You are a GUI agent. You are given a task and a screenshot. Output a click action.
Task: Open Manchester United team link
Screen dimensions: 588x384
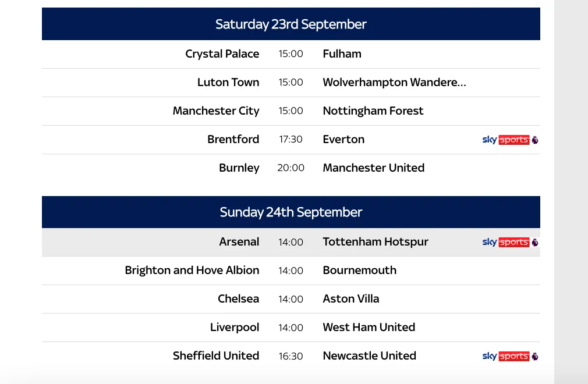374,168
